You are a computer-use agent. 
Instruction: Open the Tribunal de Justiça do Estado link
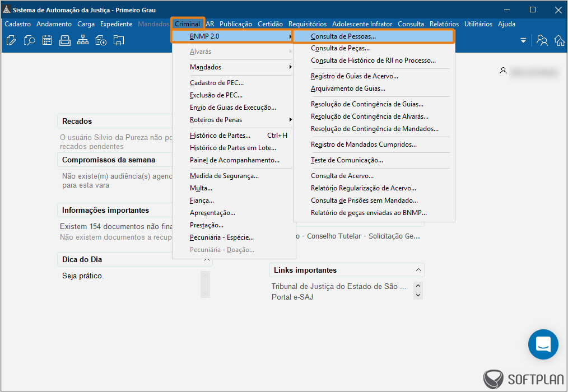click(339, 286)
